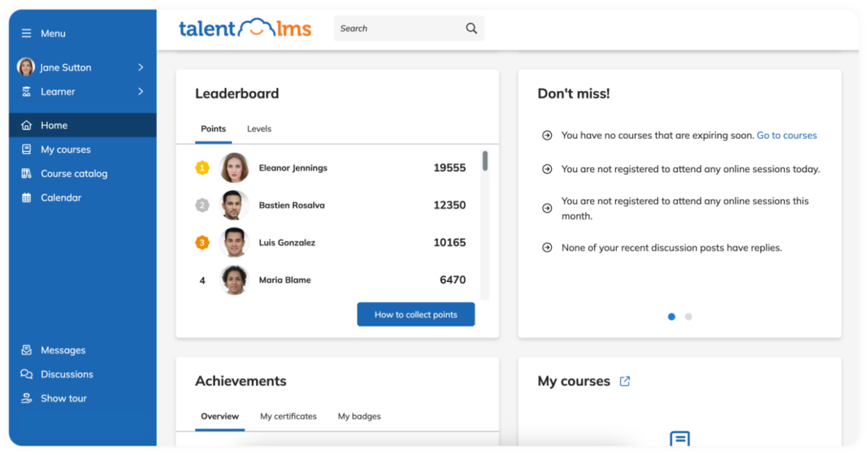This screenshot has height=455, width=868.
Task: Click the search magnifier icon
Action: click(x=471, y=28)
